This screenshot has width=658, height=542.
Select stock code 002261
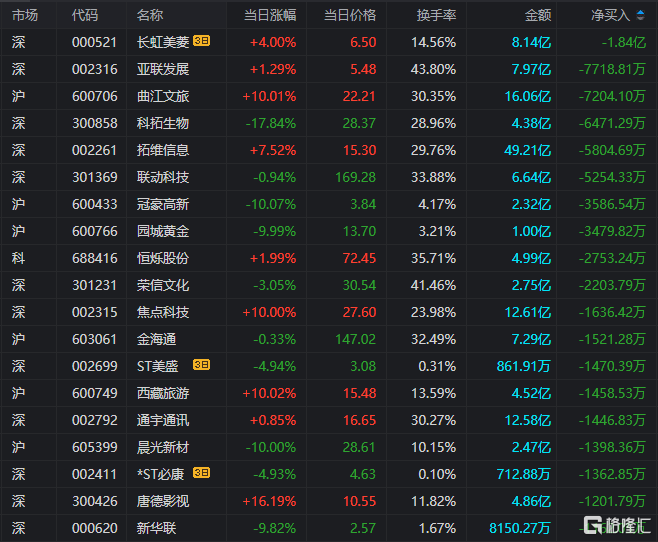tap(94, 150)
